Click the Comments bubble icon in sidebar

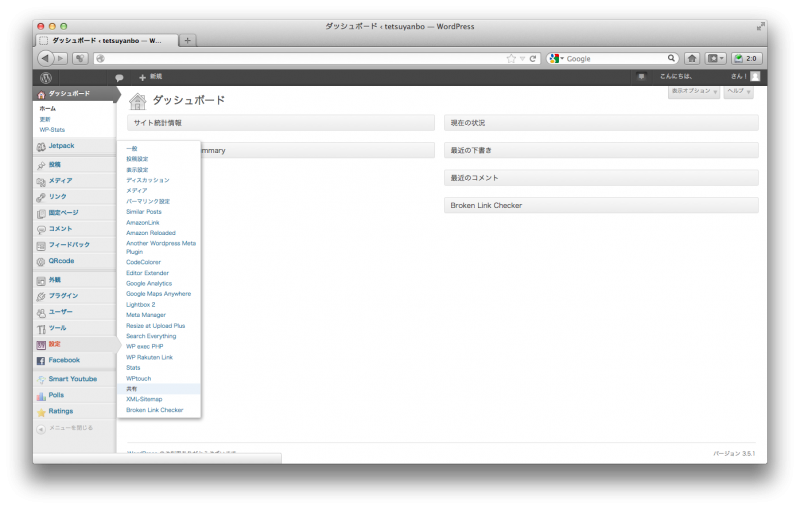pos(41,230)
